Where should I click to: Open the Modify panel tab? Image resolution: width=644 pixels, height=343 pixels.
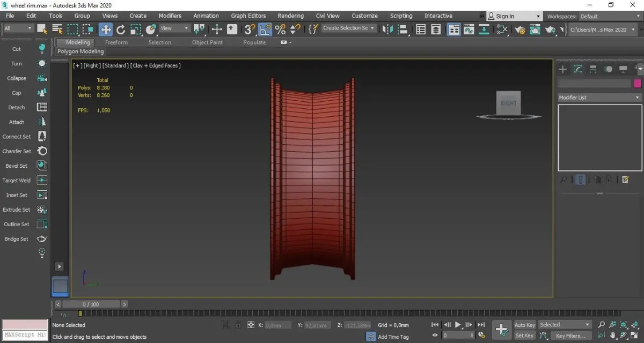click(578, 69)
